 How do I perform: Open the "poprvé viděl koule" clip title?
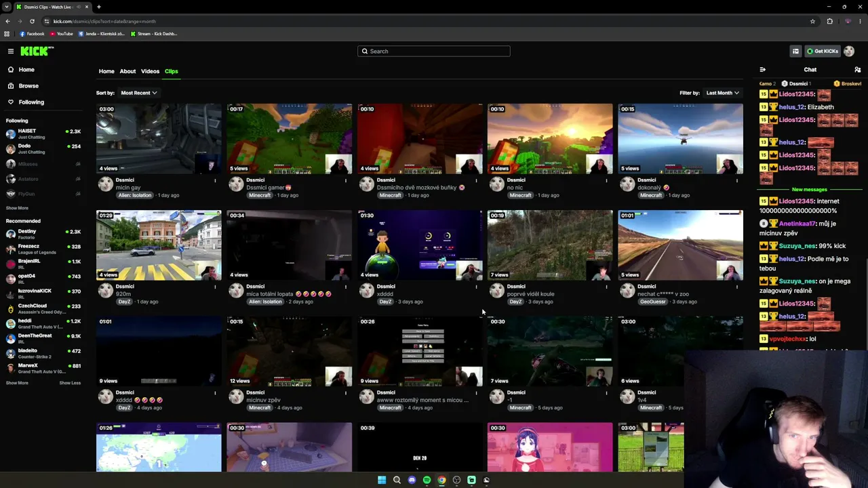pos(531,294)
